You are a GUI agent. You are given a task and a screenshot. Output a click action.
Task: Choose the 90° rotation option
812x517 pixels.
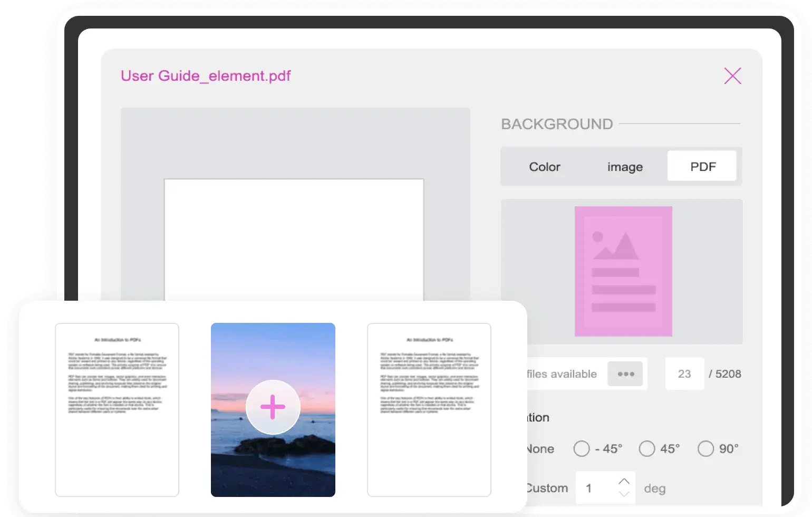(x=705, y=449)
